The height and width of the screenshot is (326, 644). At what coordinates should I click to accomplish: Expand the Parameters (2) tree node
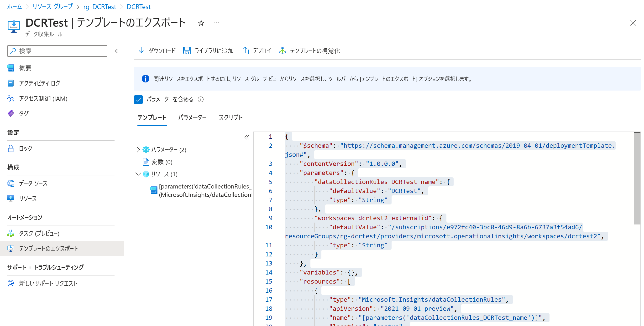(138, 149)
